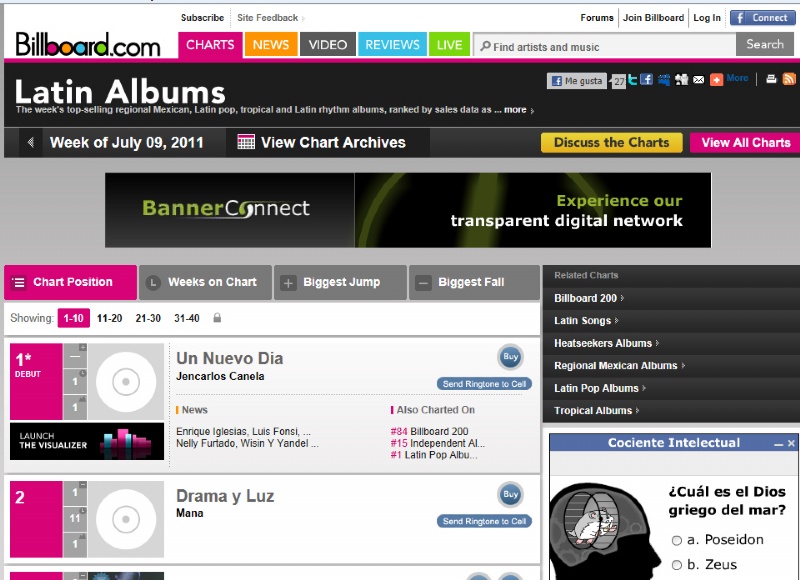Click the printer icon in header

tap(771, 79)
